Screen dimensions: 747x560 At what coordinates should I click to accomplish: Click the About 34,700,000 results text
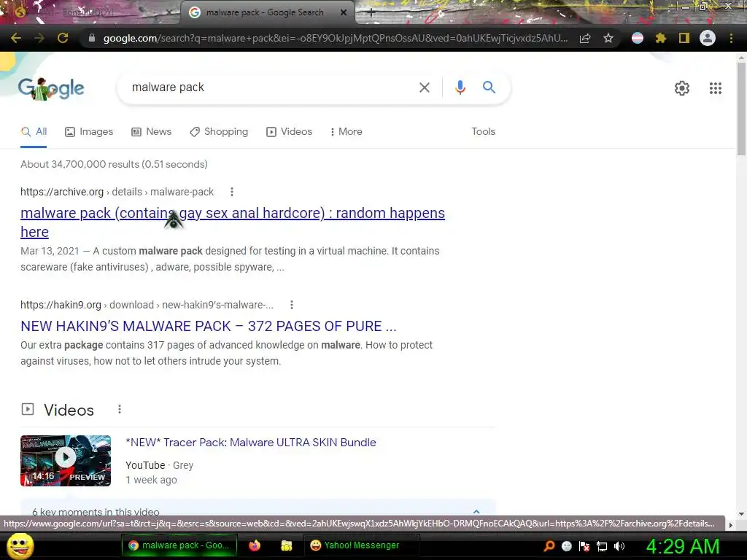(x=114, y=164)
